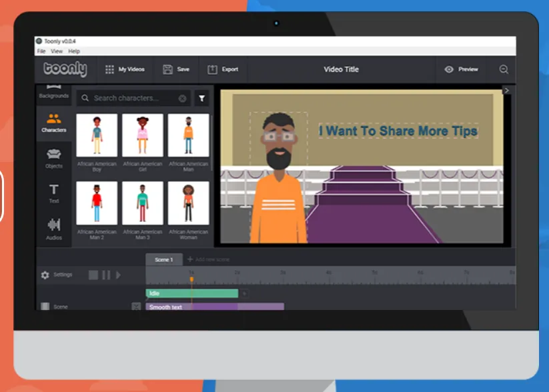Image resolution: width=549 pixels, height=392 pixels.
Task: Expand the marker at the end of the Idle clip
Action: (244, 293)
